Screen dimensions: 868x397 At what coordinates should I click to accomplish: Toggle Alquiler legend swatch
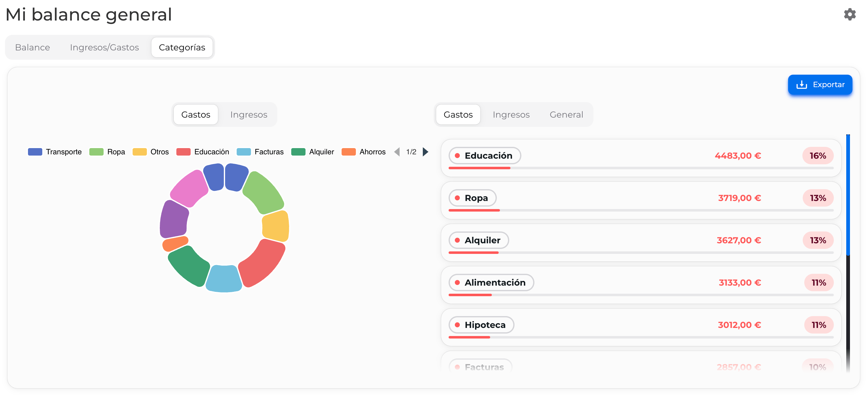(x=298, y=152)
